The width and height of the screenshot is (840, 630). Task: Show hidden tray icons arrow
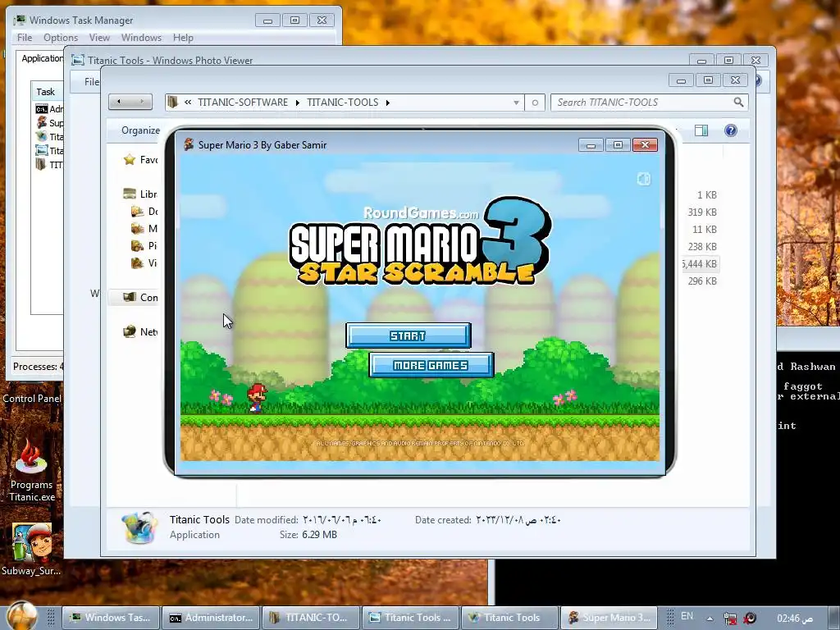click(x=710, y=619)
